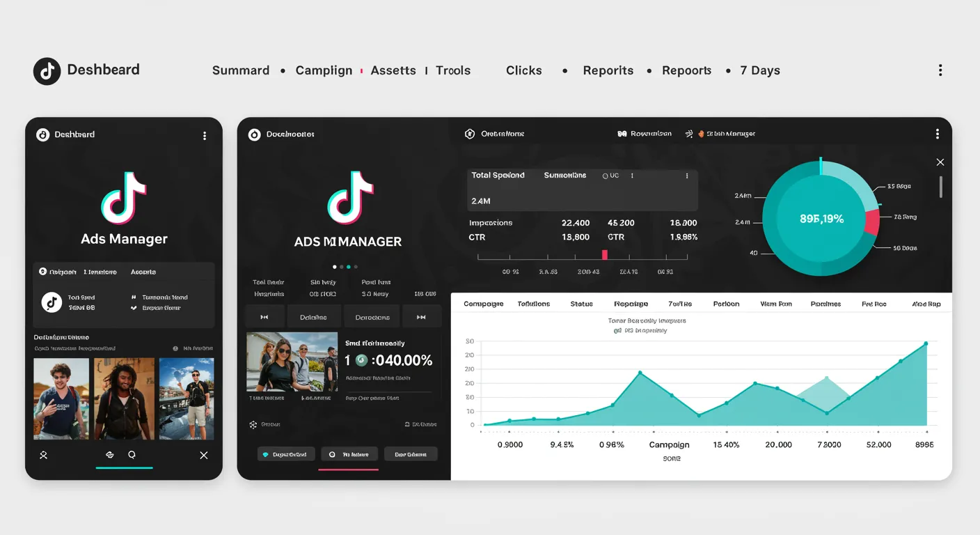This screenshot has height=535, width=980.
Task: Click the group photo thumbnail in the middle panel
Action: [292, 362]
